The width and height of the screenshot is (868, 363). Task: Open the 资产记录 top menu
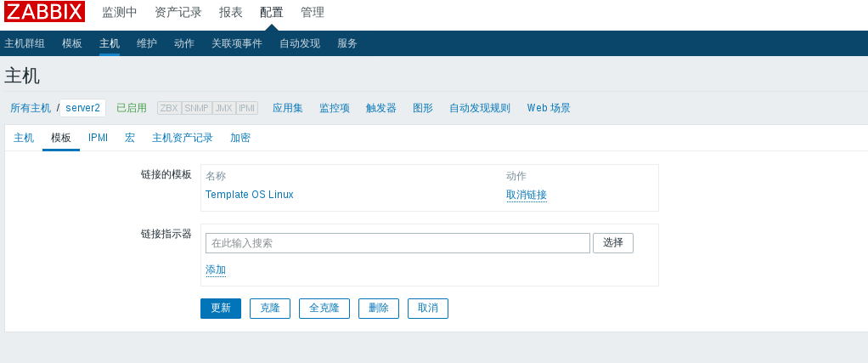tap(178, 12)
